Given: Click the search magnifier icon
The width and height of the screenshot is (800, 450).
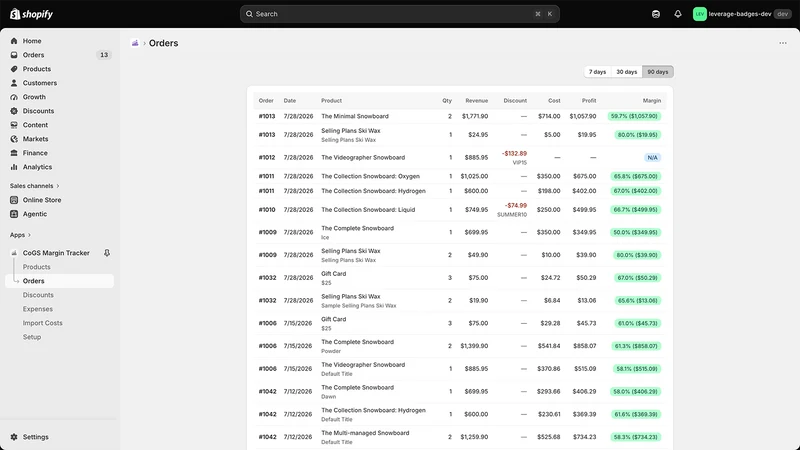Looking at the screenshot, I should tap(249, 14).
